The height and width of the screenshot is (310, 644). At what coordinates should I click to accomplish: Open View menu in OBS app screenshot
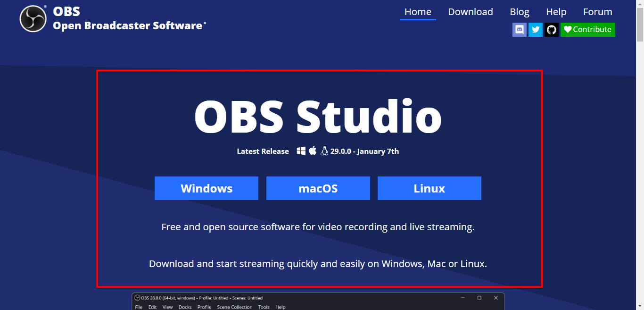click(x=168, y=307)
